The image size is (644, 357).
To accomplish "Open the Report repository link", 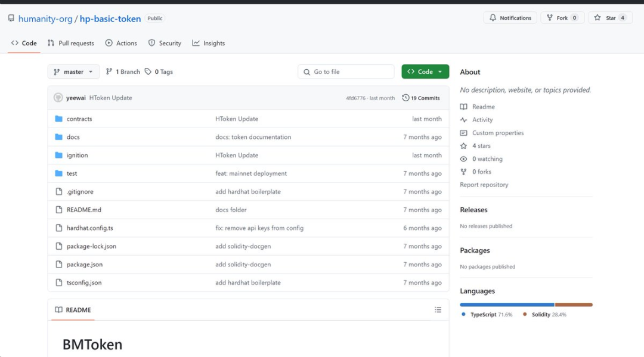I will click(x=484, y=185).
